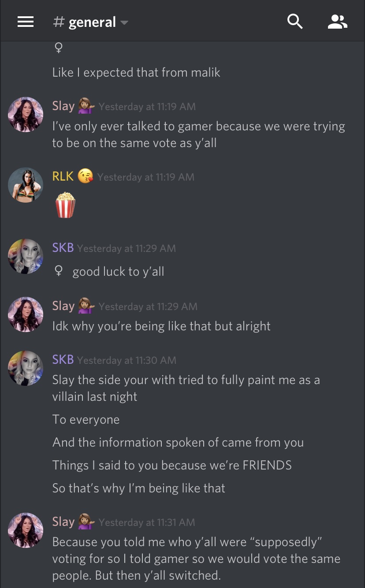The image size is (365, 588).
Task: Tap SKB's avatar at 11:30 AM message
Action: point(26,368)
